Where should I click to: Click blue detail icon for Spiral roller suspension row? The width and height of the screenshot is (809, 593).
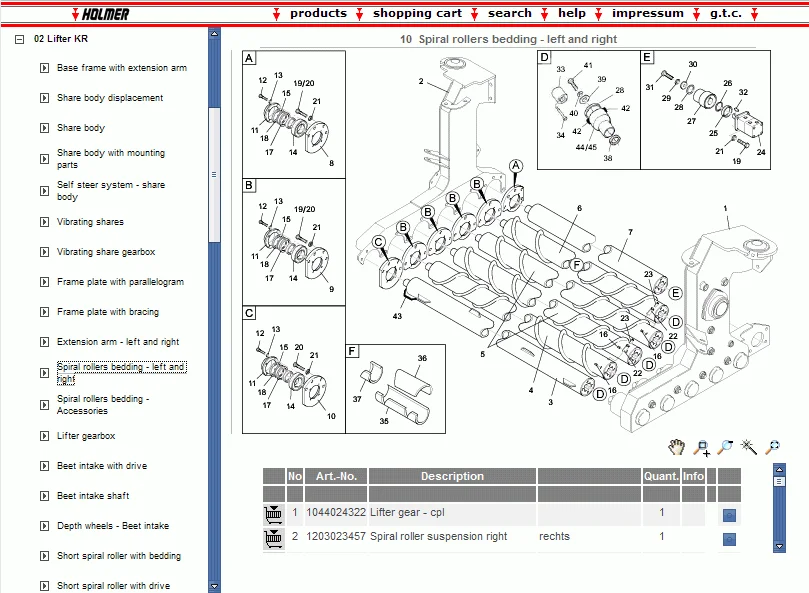(729, 539)
